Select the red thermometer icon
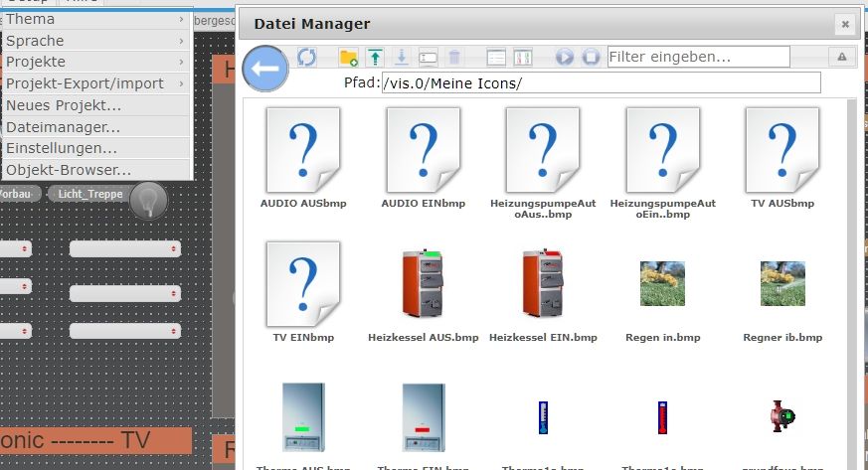This screenshot has height=470, width=868. click(662, 417)
